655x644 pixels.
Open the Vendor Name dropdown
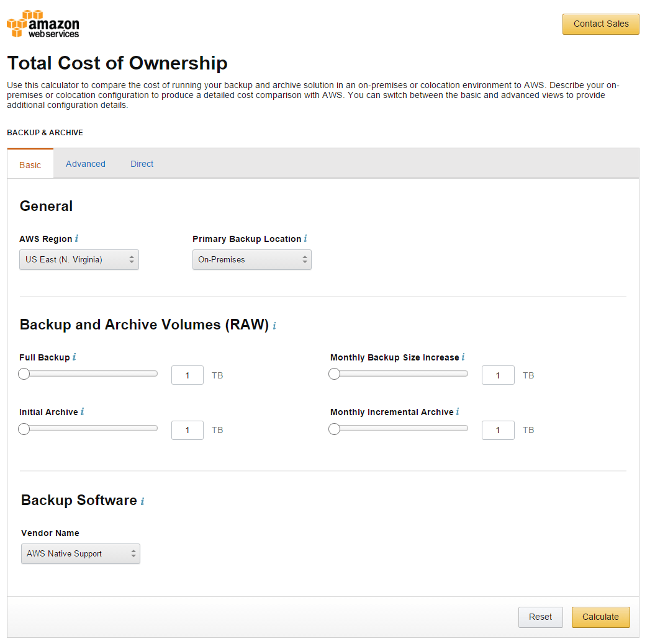[81, 554]
